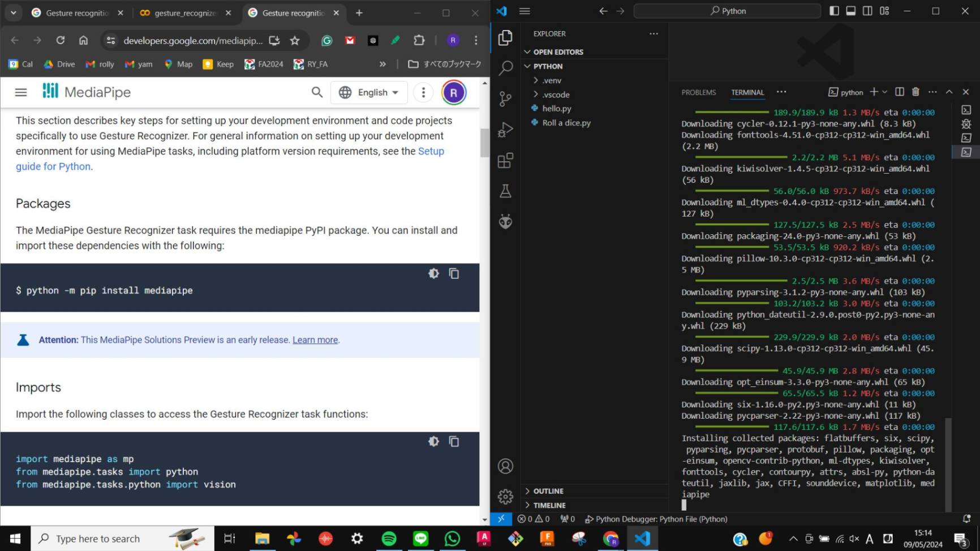
Task: Click remote window status bar button
Action: tap(501, 519)
